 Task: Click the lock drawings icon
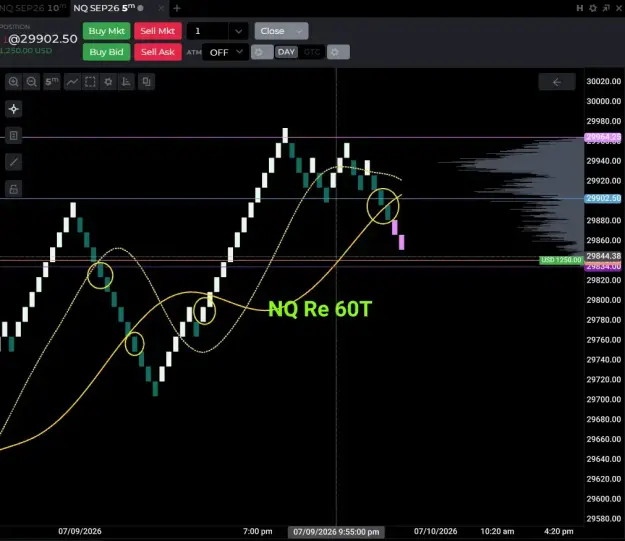pos(14,189)
